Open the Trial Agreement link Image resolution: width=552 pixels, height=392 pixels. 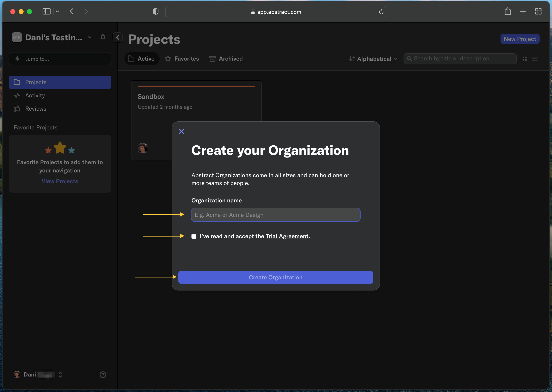click(x=287, y=236)
